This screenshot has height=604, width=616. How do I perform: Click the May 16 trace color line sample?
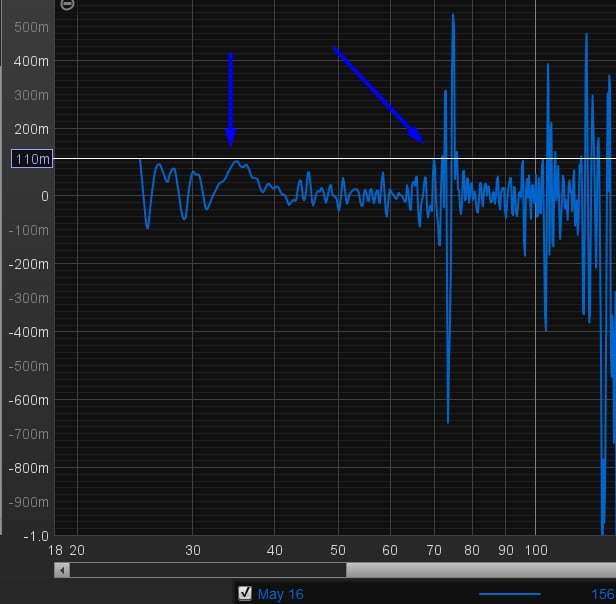point(510,594)
